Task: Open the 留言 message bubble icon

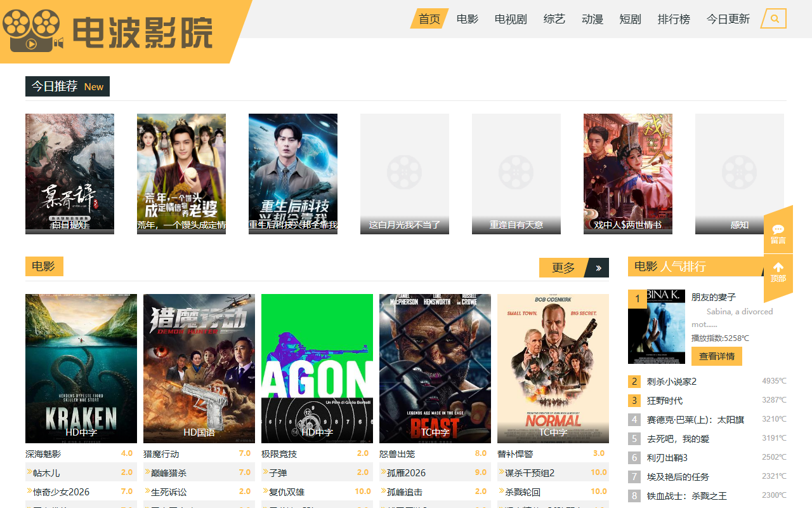Action: 778,230
